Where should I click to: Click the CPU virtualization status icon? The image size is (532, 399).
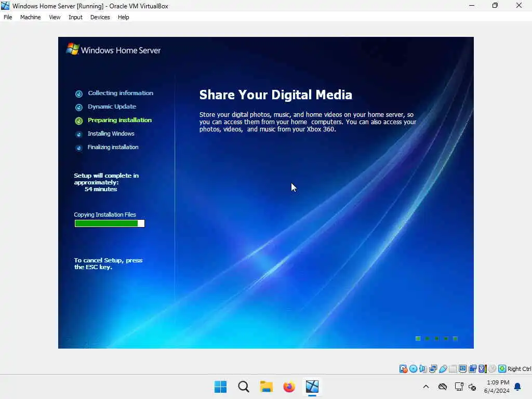483,369
